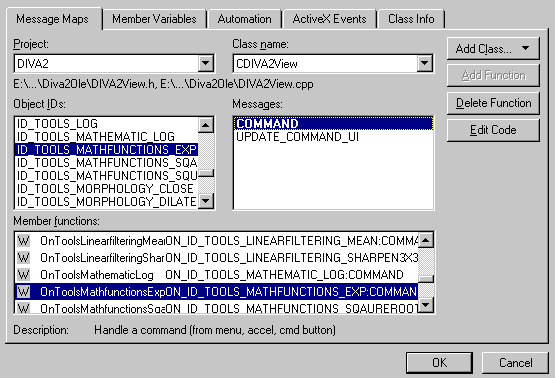
Task: Select ID_TOOLS_MATHFUNCTIONS_SQU object ID
Action: pyautogui.click(x=106, y=176)
